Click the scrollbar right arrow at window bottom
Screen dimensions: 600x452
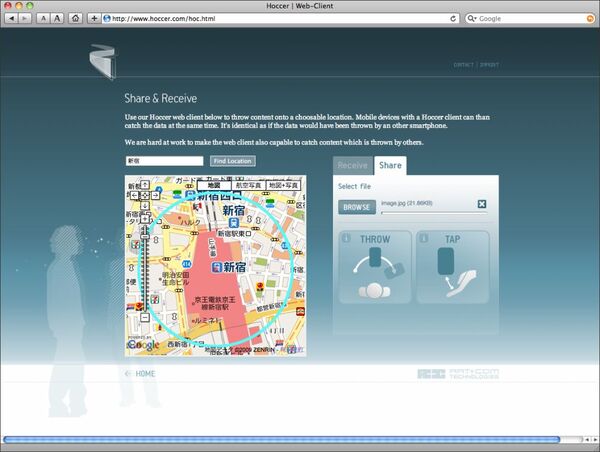point(595,440)
